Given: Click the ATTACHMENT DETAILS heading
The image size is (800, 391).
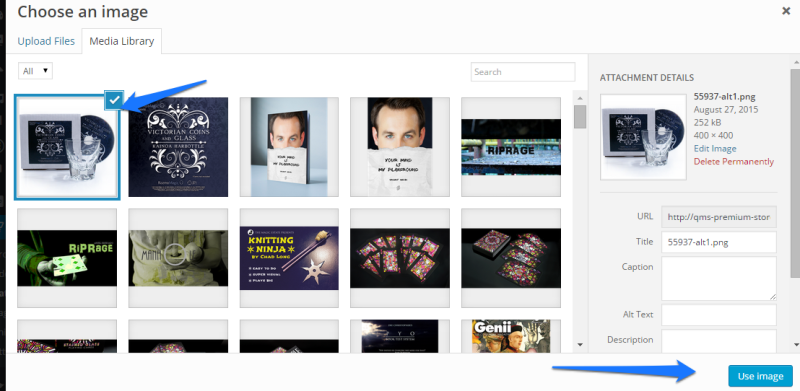Looking at the screenshot, I should point(646,78).
